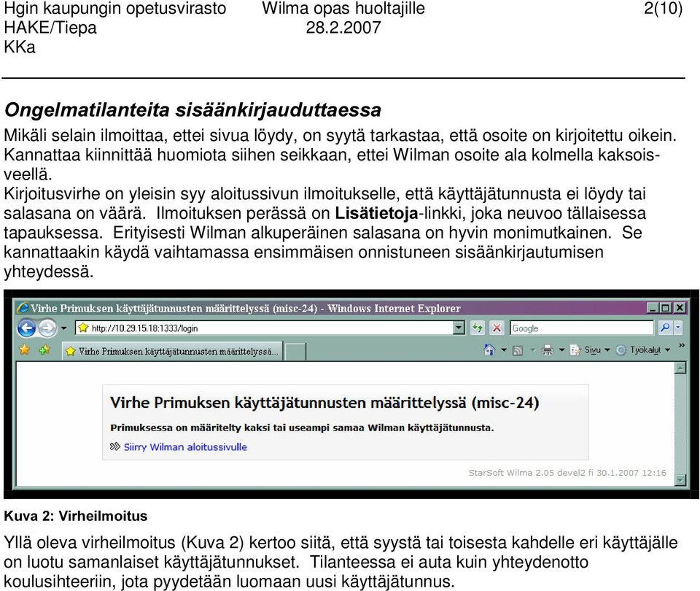Click the browser Back arrow button
Image resolution: width=700 pixels, height=591 pixels.
[x=26, y=328]
